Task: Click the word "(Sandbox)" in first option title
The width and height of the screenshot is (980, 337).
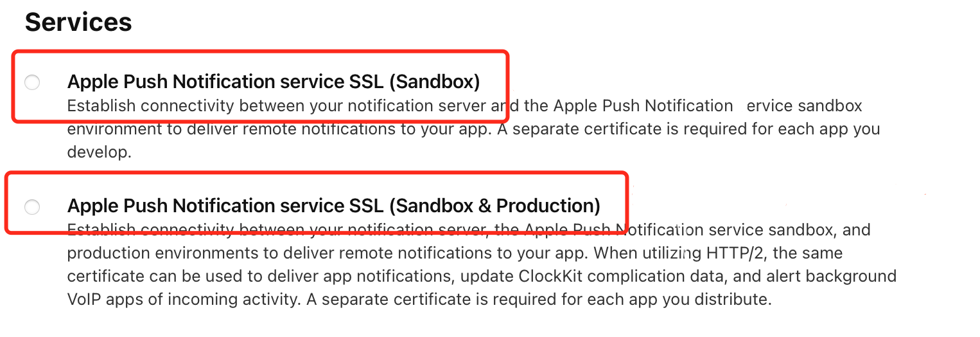Action: (435, 82)
